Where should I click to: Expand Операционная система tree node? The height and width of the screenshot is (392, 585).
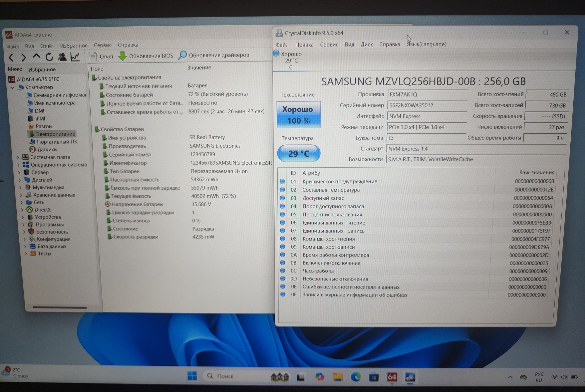18,165
